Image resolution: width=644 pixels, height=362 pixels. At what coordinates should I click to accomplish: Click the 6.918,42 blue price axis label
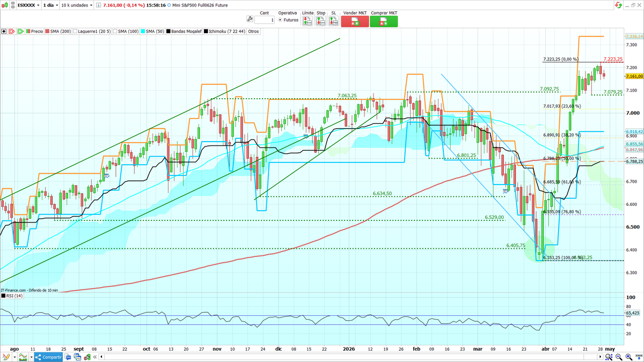(634, 131)
